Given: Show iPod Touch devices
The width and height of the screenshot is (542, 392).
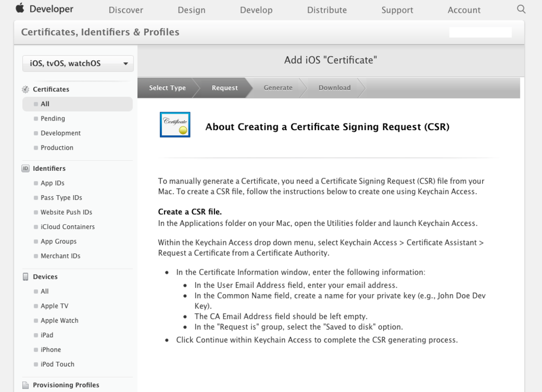Looking at the screenshot, I should [57, 364].
